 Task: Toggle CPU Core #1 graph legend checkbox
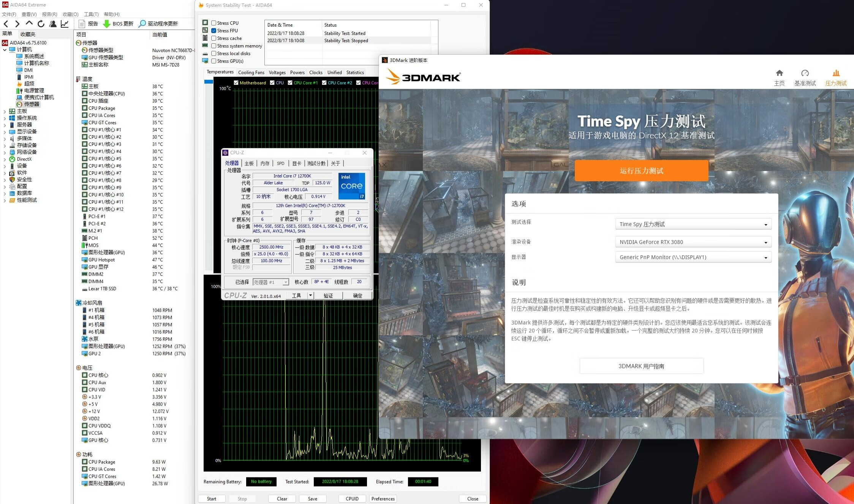tap(290, 83)
